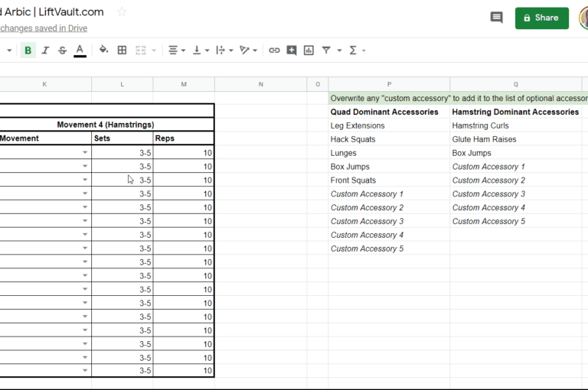Viewport: 588px width, 390px height.
Task: Select the green Overwrite instruction cell
Action: 459,98
